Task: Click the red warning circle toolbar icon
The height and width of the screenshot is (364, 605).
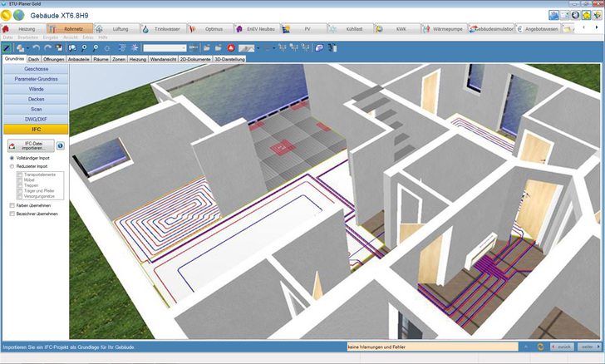Action: point(230,48)
